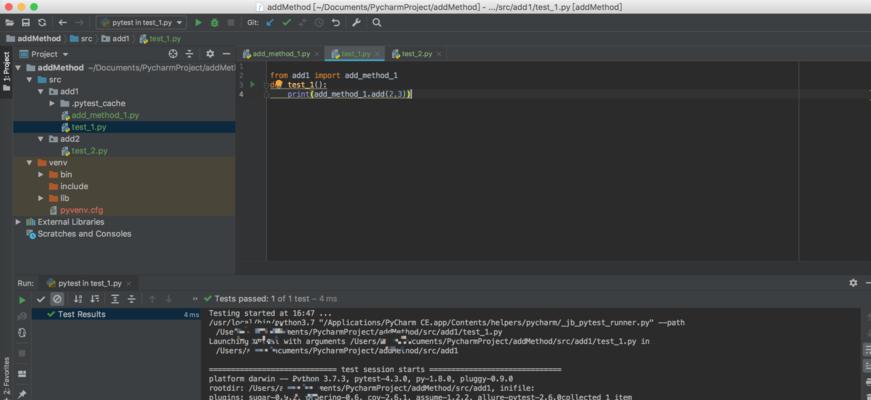Click the locate/scroll from source target icon
The height and width of the screenshot is (400, 871).
click(173, 54)
